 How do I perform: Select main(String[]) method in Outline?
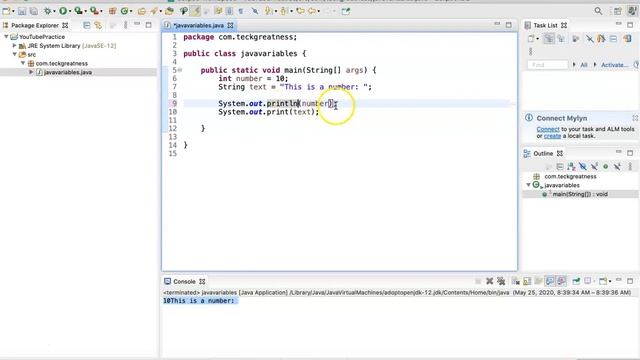[x=580, y=194]
